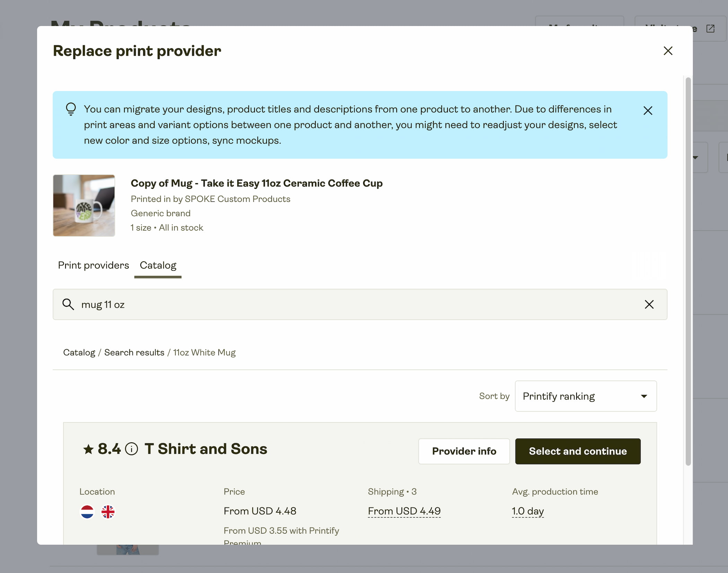Dismiss the blue migration info banner

pyautogui.click(x=648, y=111)
